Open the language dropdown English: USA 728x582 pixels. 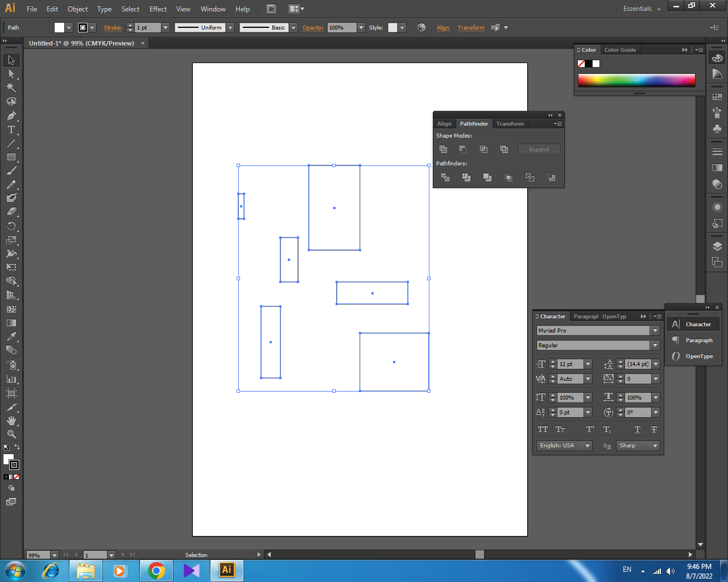[x=588, y=446]
